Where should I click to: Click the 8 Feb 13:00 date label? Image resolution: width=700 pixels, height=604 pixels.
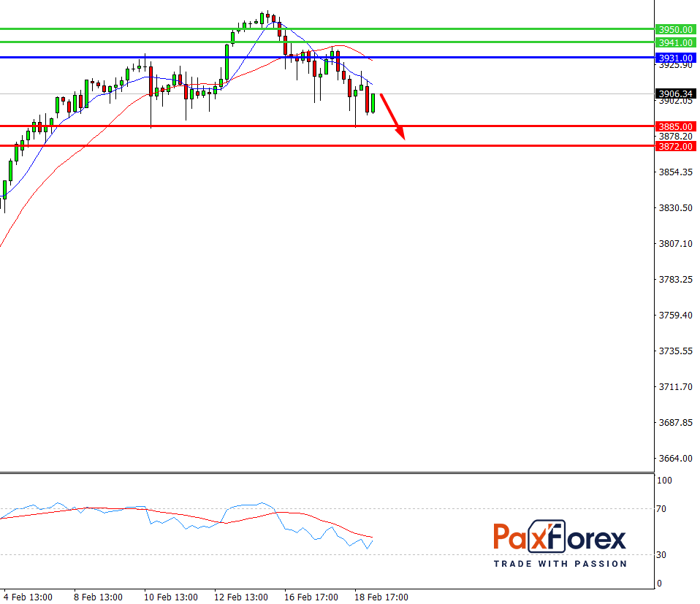pos(99,597)
